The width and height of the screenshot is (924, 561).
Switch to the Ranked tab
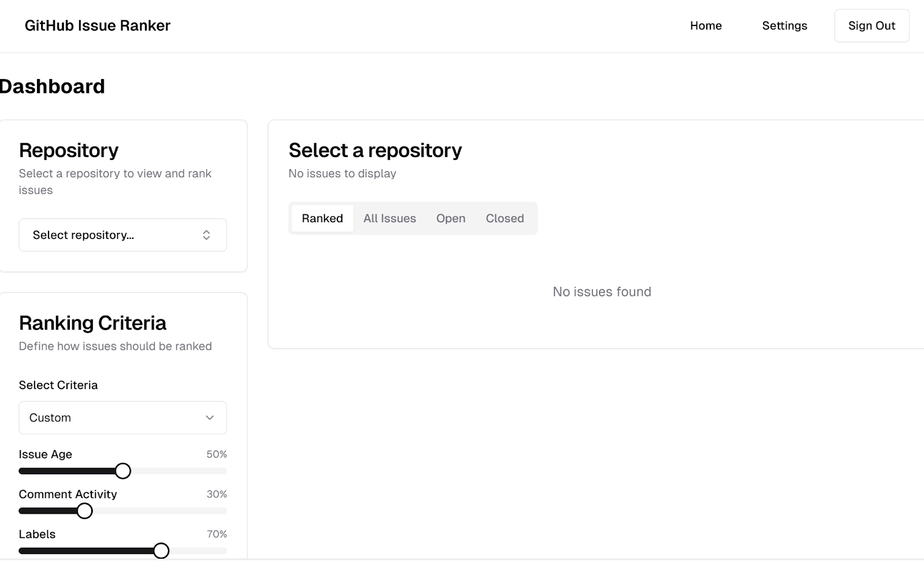coord(322,218)
